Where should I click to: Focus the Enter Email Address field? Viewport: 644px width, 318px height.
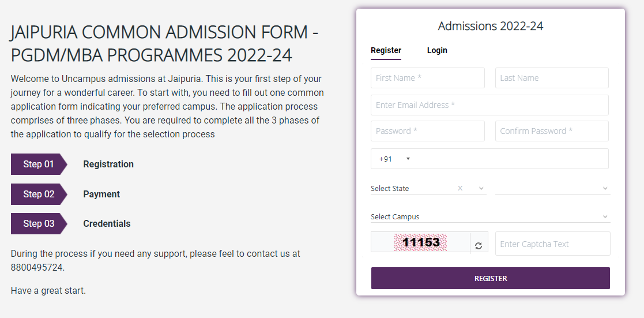489,105
